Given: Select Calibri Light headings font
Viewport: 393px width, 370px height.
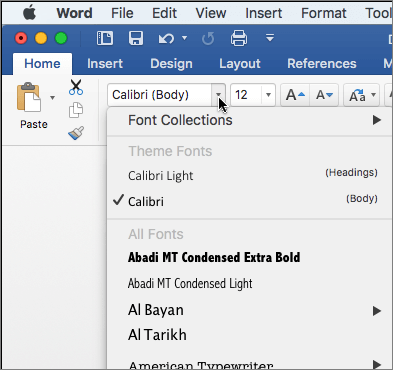Looking at the screenshot, I should 250,175.
